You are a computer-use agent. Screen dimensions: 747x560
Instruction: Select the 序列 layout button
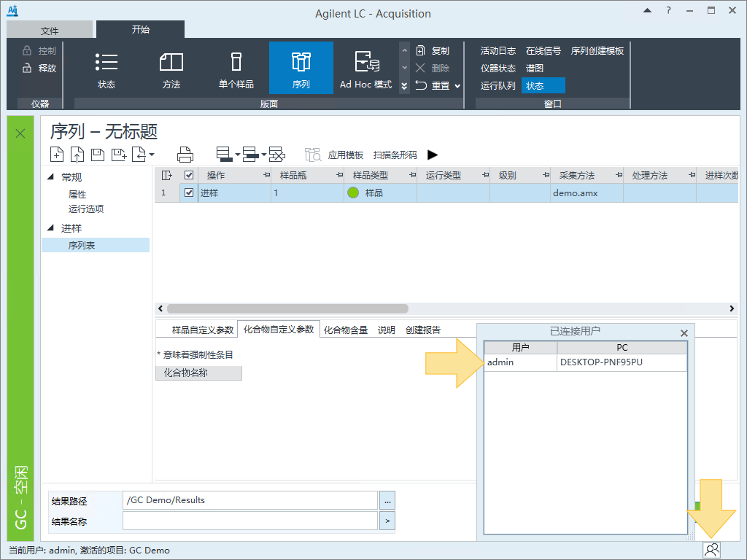(301, 68)
